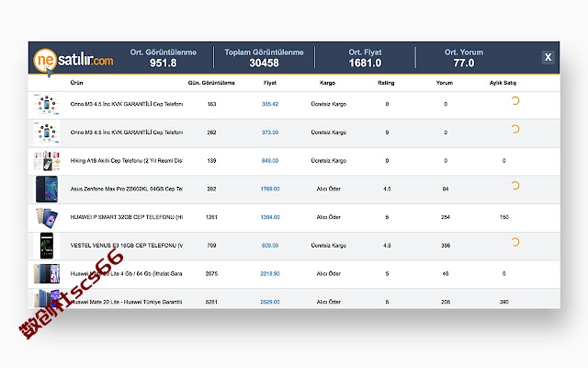Image resolution: width=588 pixels, height=368 pixels.
Task: Open the thumbnail in the 2218.90 row
Action: coord(47,274)
